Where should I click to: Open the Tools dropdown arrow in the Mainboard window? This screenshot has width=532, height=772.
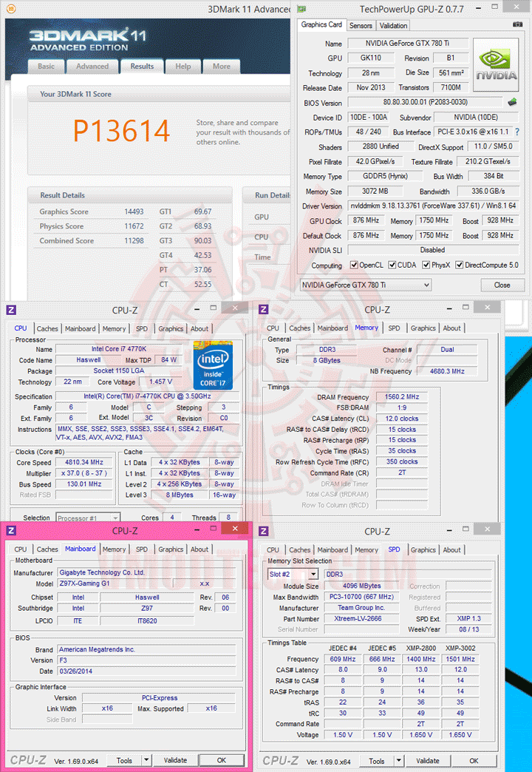146,760
